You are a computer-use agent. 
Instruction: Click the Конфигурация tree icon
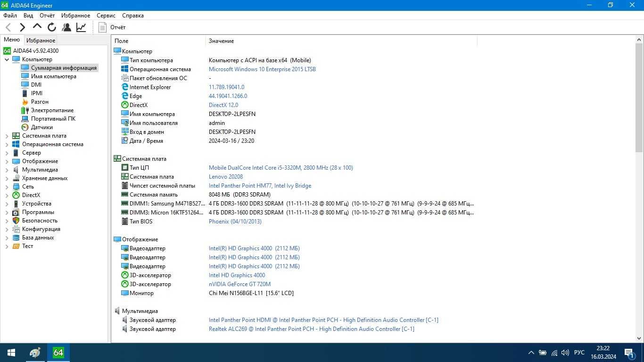[16, 229]
